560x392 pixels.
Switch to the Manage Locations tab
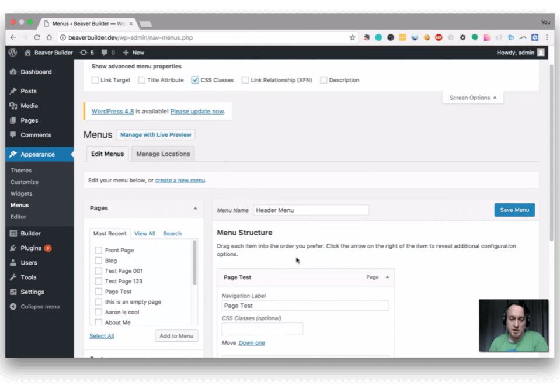(162, 154)
